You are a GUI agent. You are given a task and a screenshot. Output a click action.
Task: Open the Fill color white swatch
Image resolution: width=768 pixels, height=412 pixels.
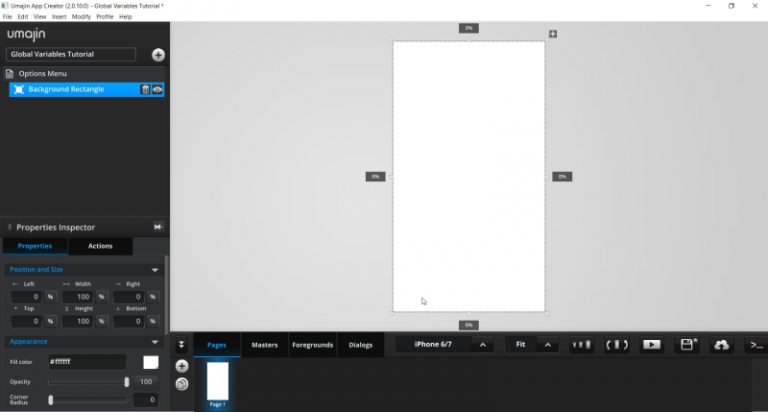tap(150, 362)
